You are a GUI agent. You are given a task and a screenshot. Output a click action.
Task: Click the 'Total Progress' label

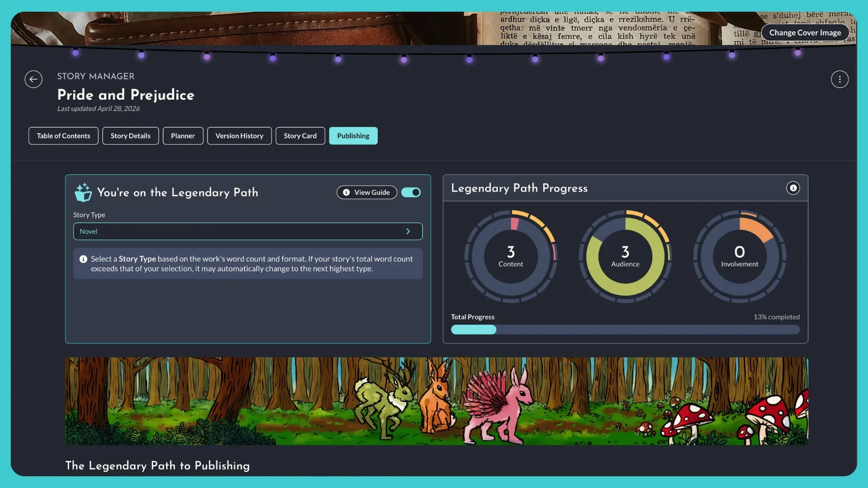click(472, 317)
